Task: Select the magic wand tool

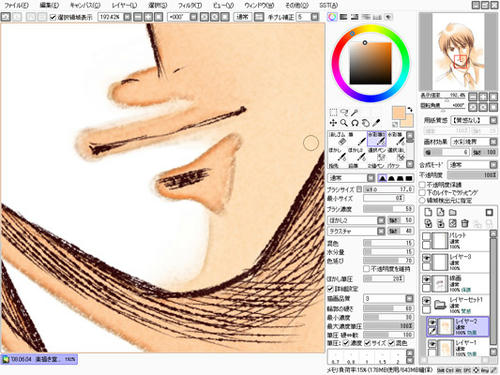Action: [x=355, y=112]
